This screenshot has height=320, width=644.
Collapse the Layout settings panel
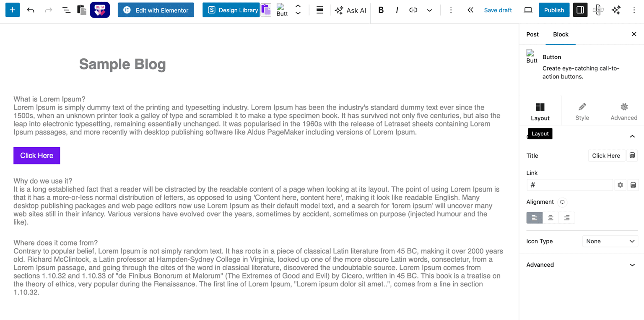632,136
